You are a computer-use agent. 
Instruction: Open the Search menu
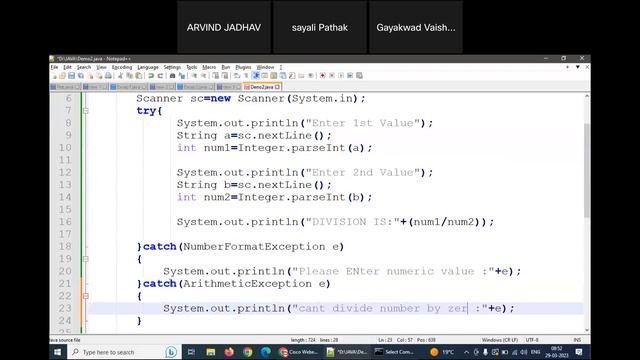click(x=84, y=67)
